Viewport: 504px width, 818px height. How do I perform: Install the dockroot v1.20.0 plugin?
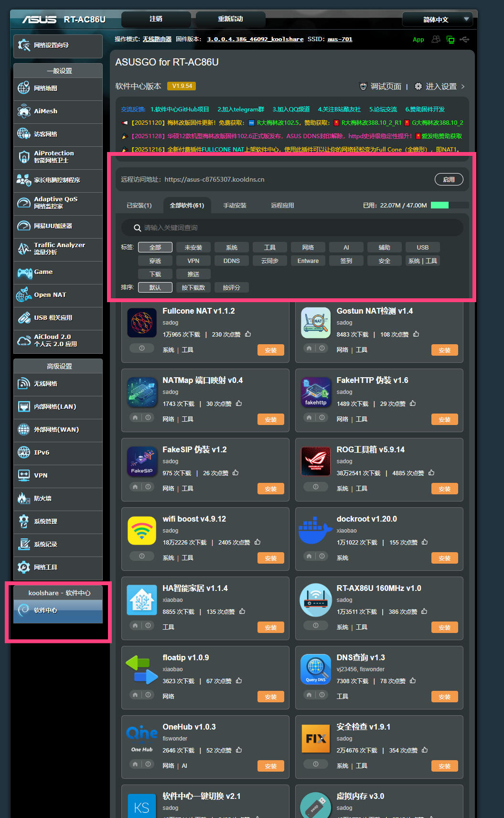[444, 558]
